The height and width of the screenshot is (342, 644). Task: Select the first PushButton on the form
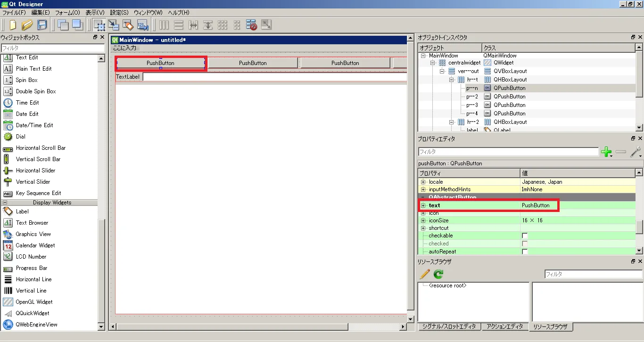(160, 63)
